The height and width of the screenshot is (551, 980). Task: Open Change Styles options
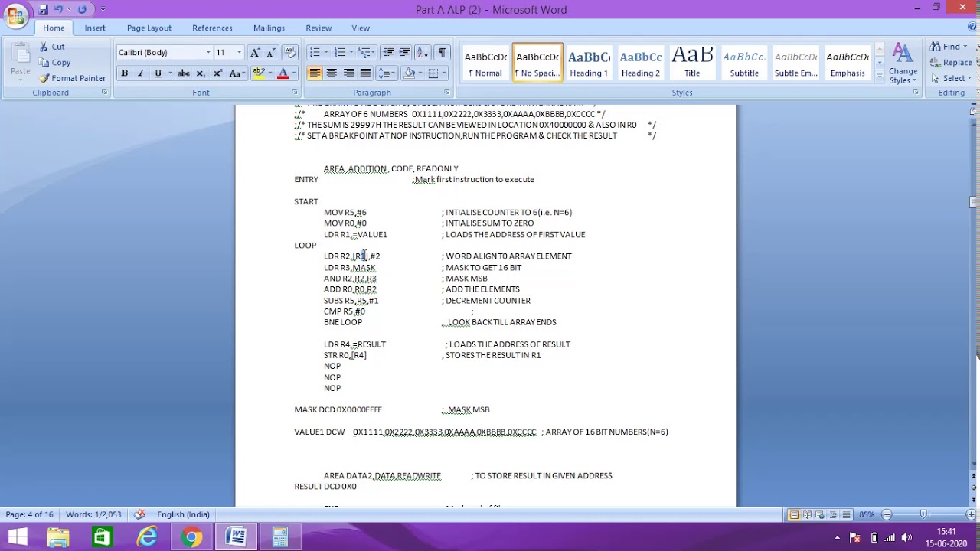pos(903,64)
